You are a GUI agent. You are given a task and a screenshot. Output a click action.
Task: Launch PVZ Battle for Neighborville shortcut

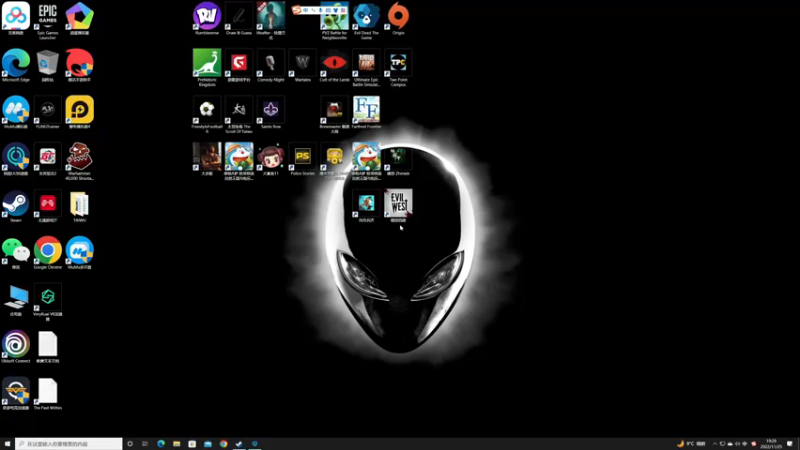pos(334,19)
